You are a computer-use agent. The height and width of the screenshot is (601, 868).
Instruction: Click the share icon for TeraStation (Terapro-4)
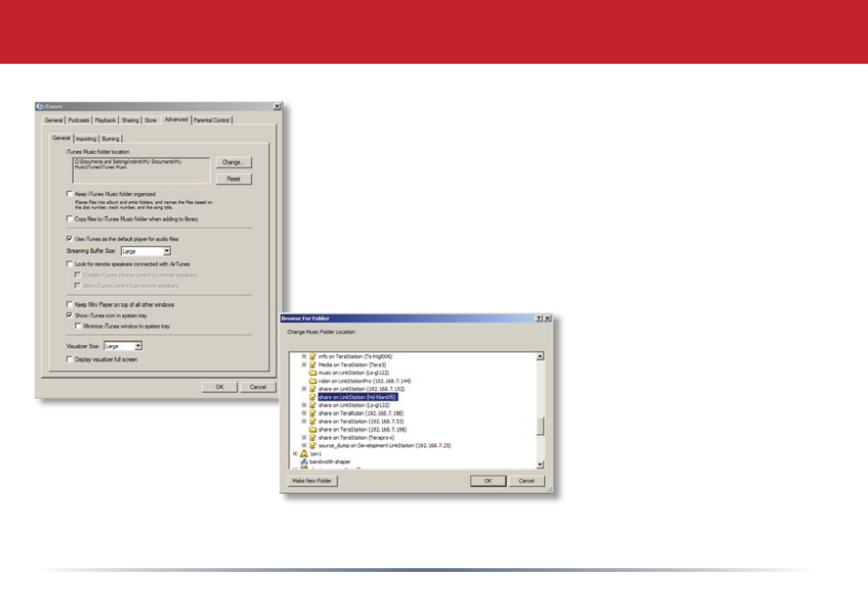[x=312, y=438]
